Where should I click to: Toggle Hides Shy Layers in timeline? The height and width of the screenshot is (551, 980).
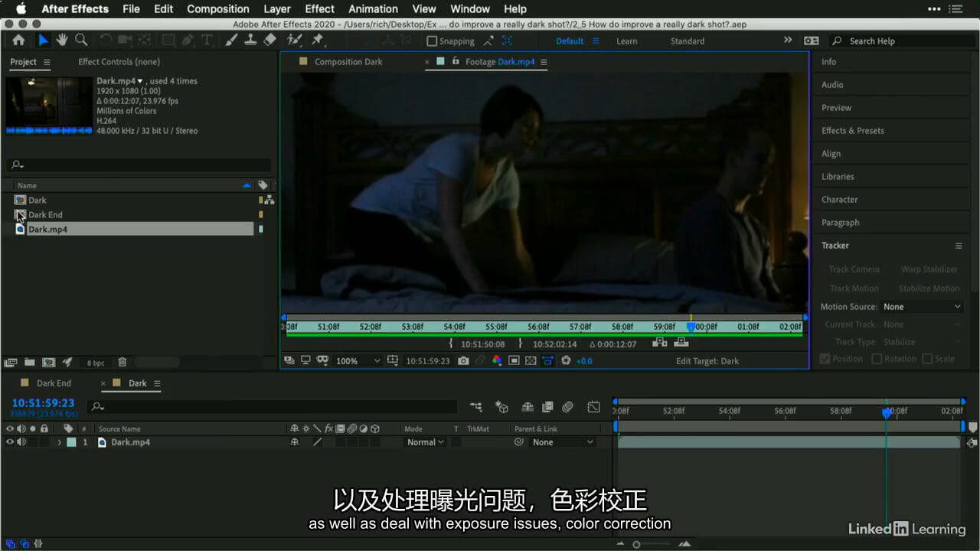point(528,407)
